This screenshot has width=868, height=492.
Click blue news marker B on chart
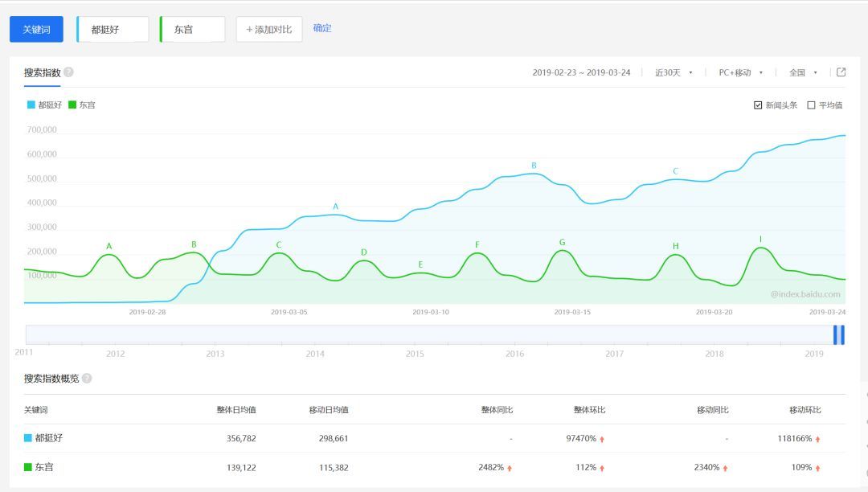tap(534, 166)
